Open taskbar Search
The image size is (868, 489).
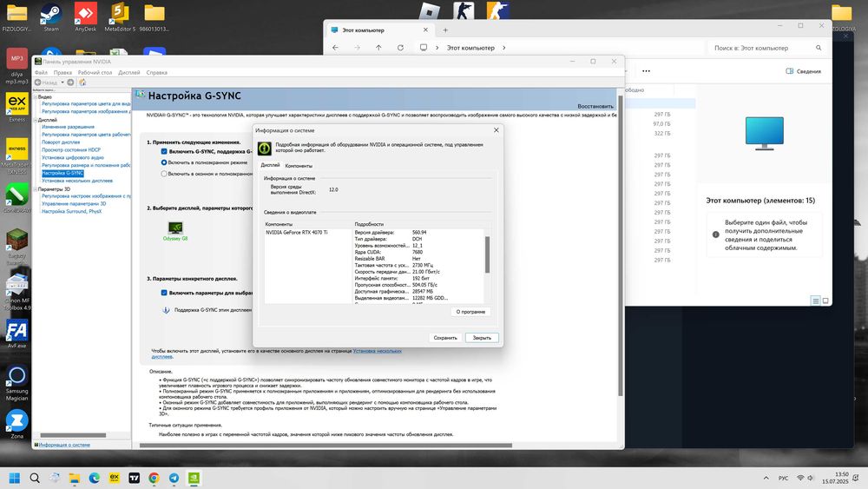[x=35, y=478]
